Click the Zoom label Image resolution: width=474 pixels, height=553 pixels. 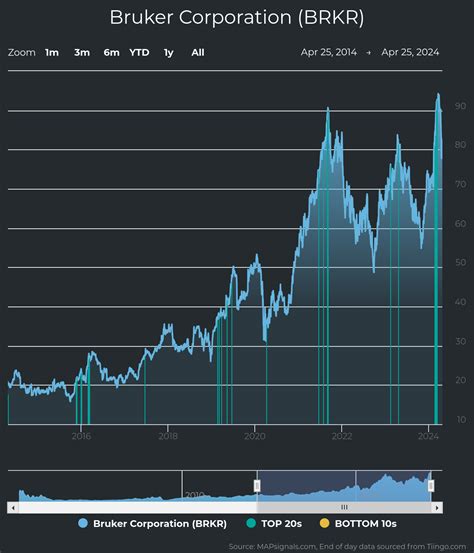click(22, 53)
